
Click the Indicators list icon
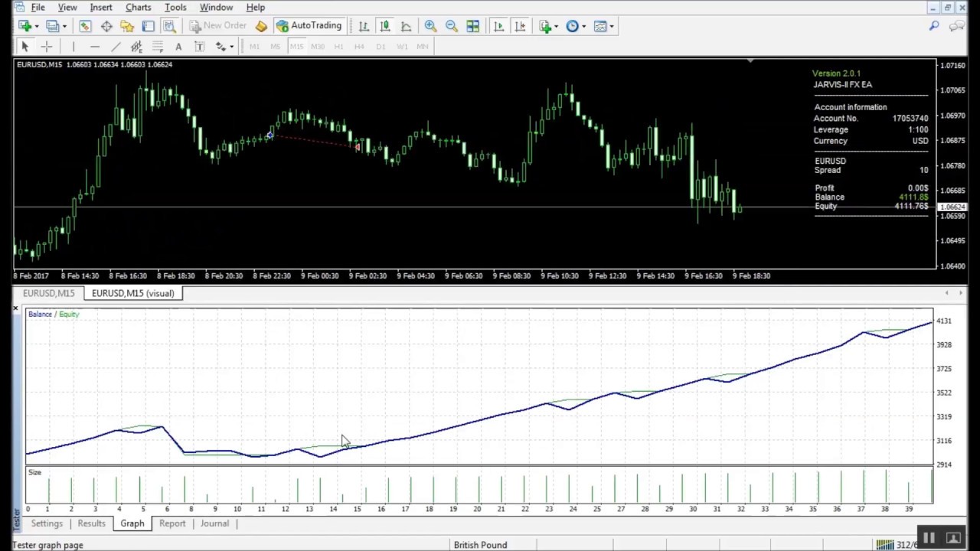[x=545, y=26]
